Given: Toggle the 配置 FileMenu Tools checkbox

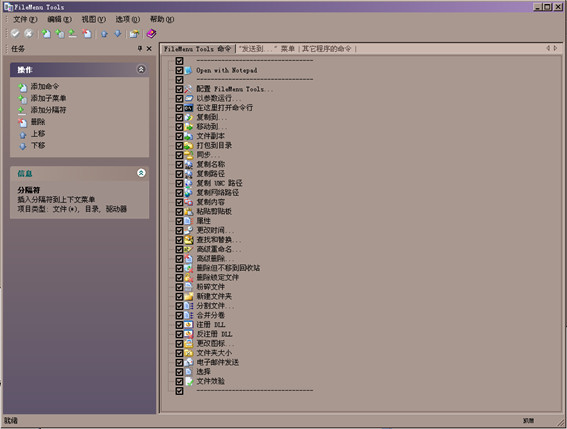Looking at the screenshot, I should click(179, 89).
